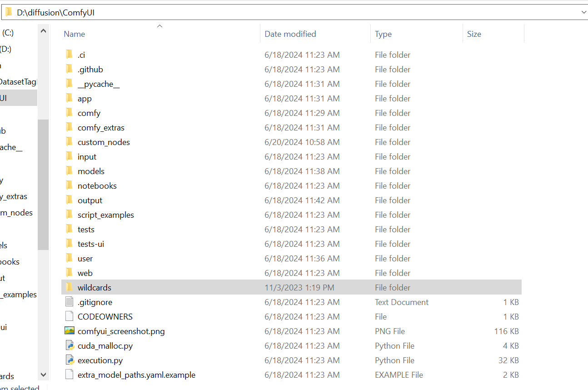Select the app folder name
This screenshot has width=588, height=390.
(85, 99)
